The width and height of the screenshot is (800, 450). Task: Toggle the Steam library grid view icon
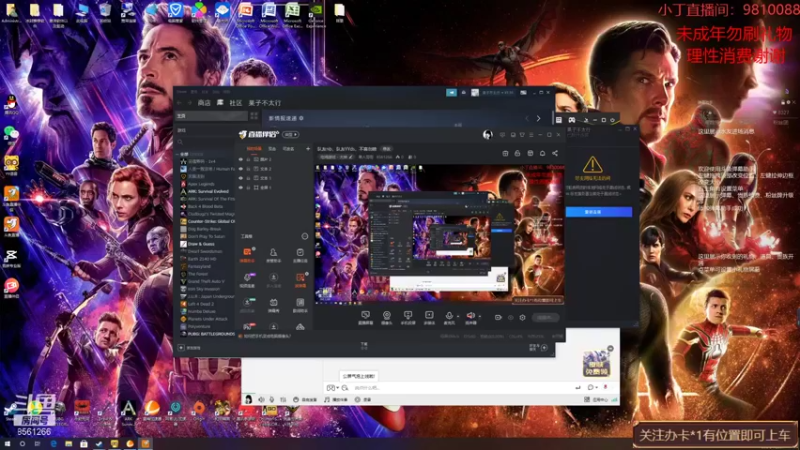coord(254,116)
